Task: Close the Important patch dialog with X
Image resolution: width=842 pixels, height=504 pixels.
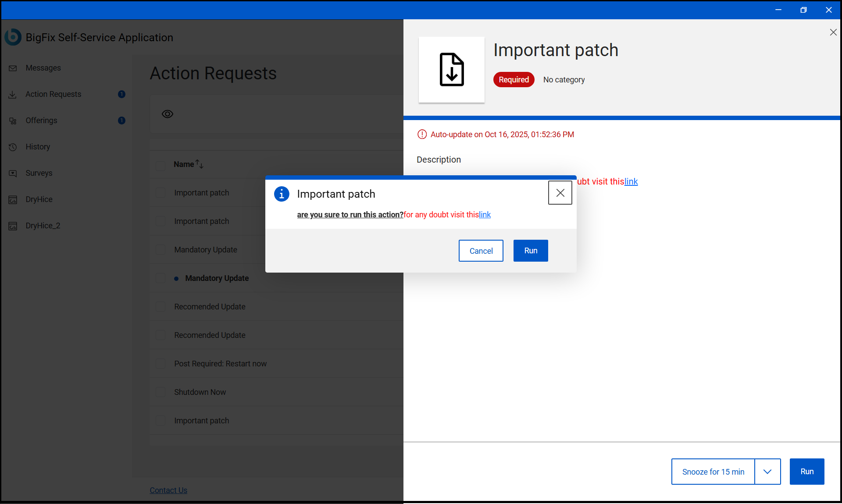Action: click(560, 193)
